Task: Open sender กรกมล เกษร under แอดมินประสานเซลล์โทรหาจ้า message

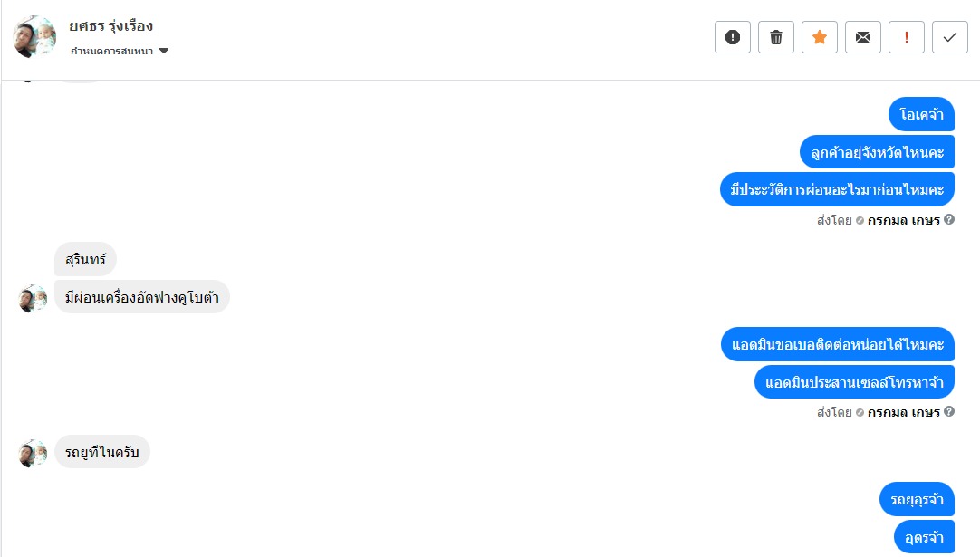Action: (903, 412)
